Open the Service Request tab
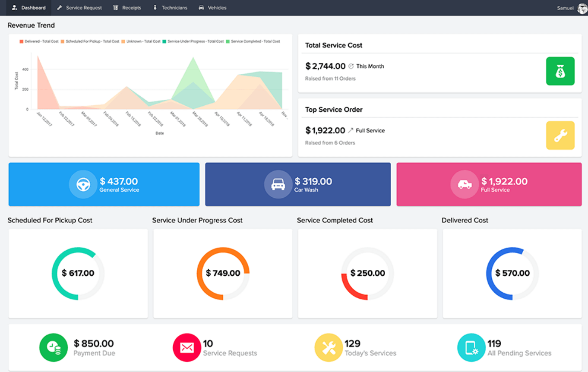This screenshot has width=588, height=372. pos(79,8)
